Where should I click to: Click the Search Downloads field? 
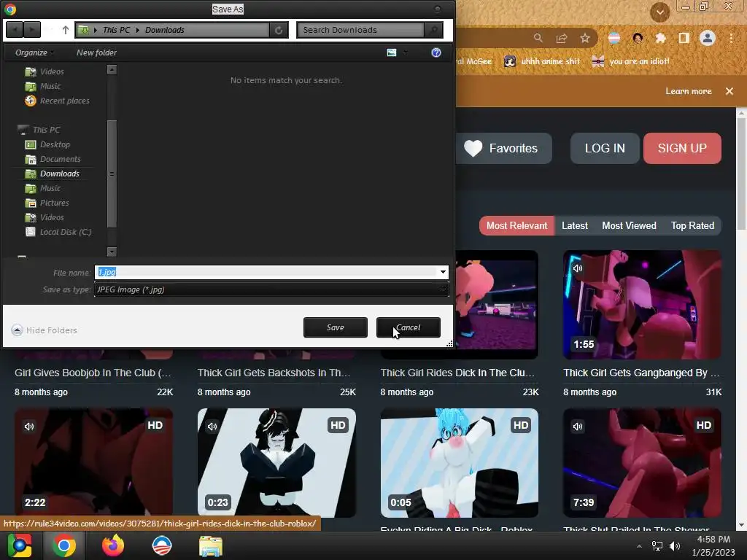click(x=360, y=30)
